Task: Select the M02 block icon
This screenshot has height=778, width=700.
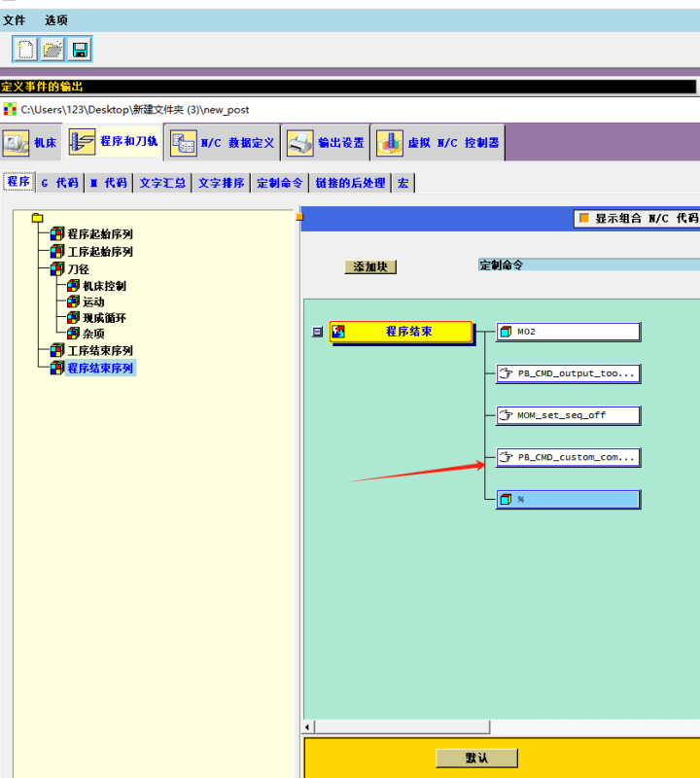Action: (506, 333)
